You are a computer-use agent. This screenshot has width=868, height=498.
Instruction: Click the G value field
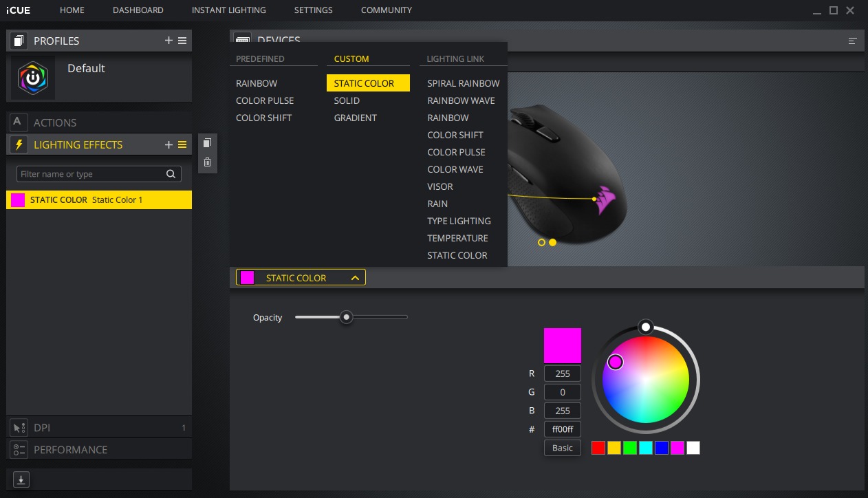(x=563, y=392)
